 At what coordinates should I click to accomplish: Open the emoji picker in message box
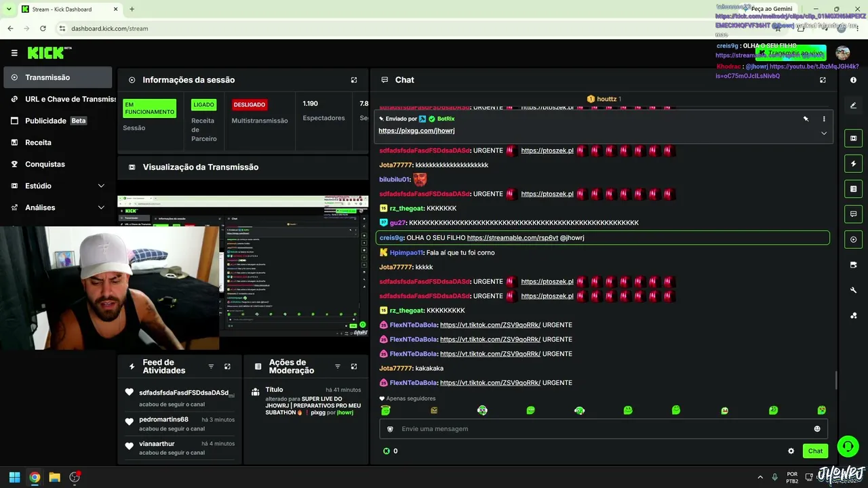[x=817, y=429]
